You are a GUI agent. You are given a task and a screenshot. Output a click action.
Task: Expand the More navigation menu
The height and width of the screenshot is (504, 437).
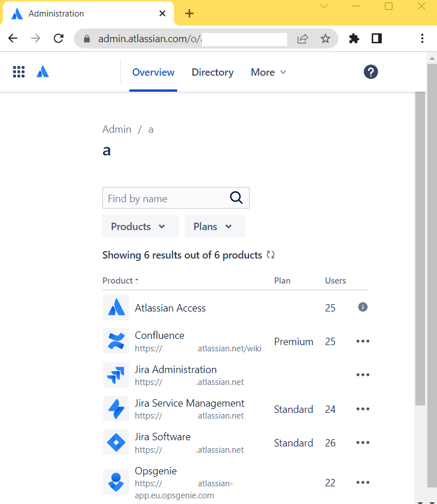coord(268,72)
